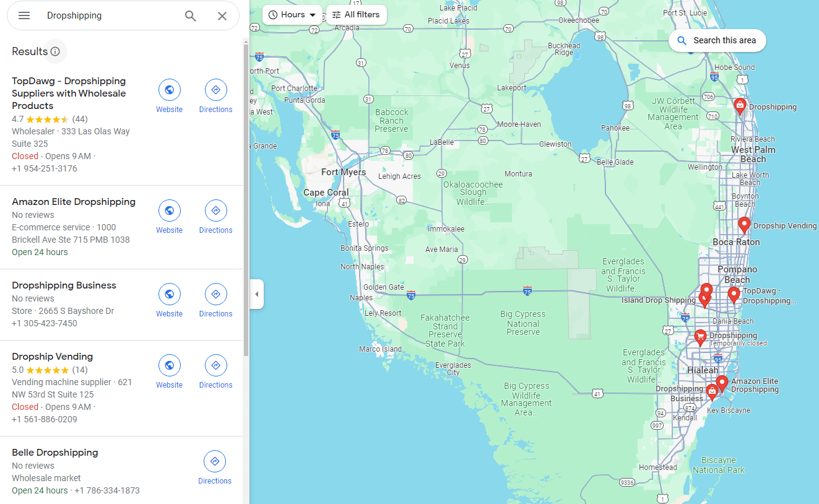Click the phone number +1 954-251-3176
This screenshot has height=504, width=819.
pyautogui.click(x=45, y=168)
